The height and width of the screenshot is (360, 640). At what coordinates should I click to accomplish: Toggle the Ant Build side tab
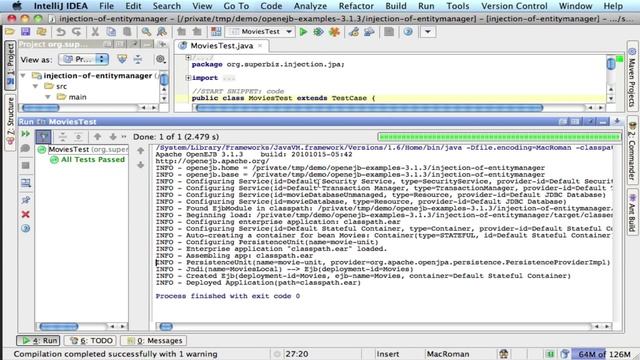632,212
